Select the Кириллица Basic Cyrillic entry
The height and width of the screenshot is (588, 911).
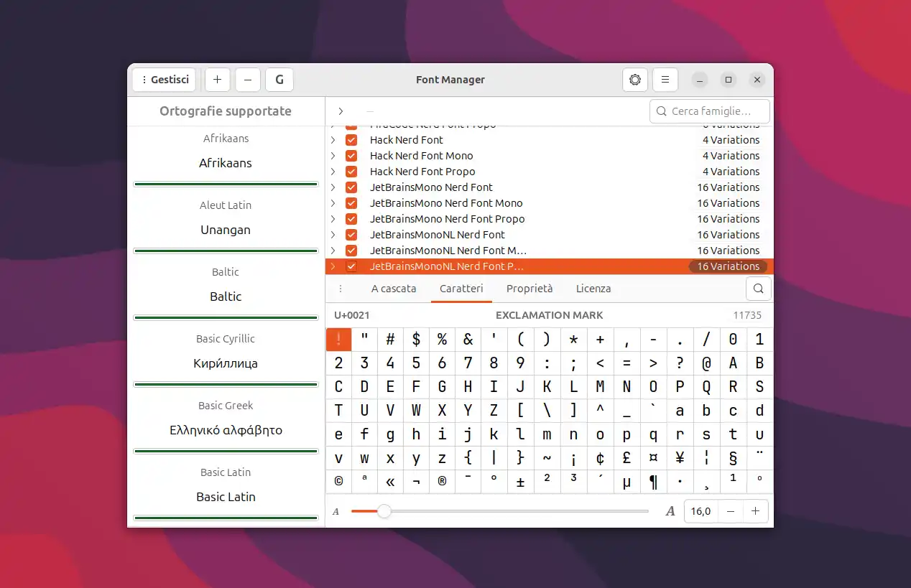click(226, 360)
